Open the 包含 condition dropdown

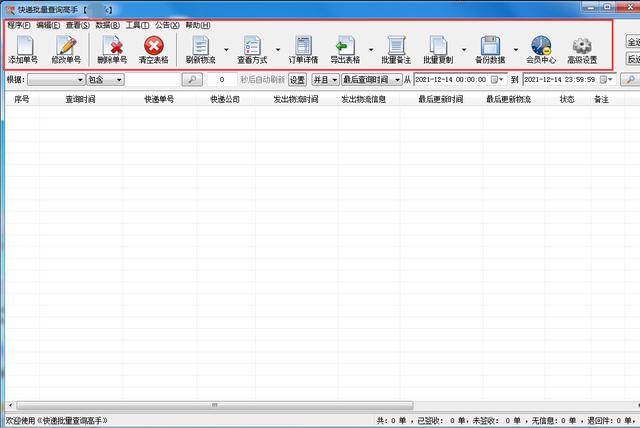coord(105,80)
